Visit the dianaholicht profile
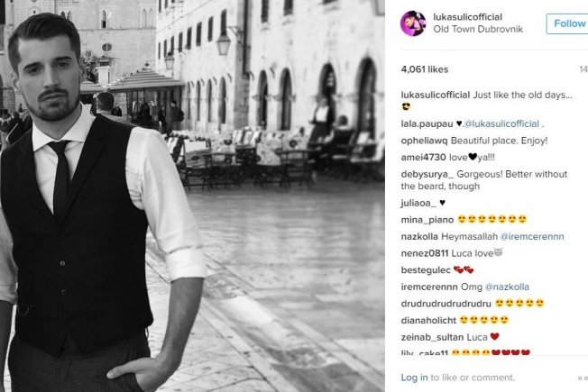The image size is (588, 392). pos(428,321)
